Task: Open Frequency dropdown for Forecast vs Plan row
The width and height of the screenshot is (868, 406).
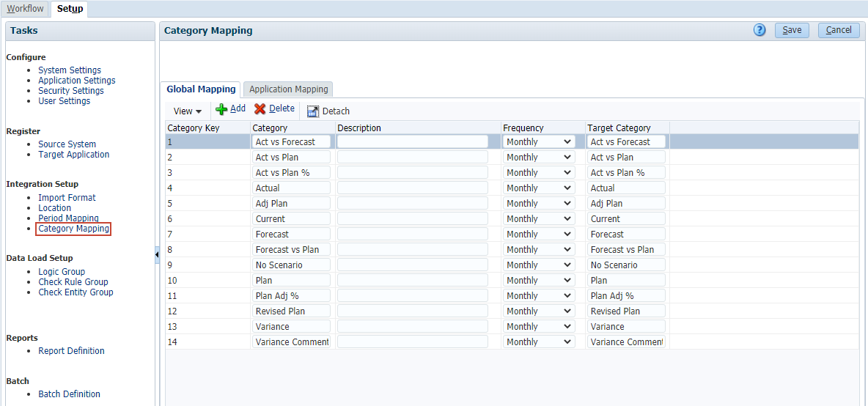Action: [x=540, y=249]
